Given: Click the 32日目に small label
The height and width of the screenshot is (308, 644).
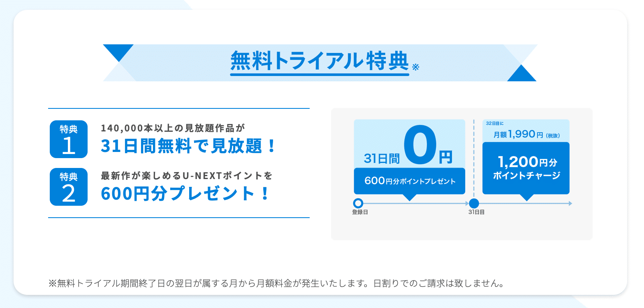Looking at the screenshot, I should [x=495, y=123].
